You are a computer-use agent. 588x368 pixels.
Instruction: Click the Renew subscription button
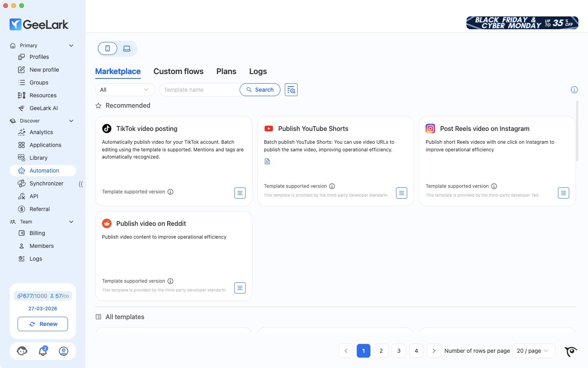pos(42,324)
